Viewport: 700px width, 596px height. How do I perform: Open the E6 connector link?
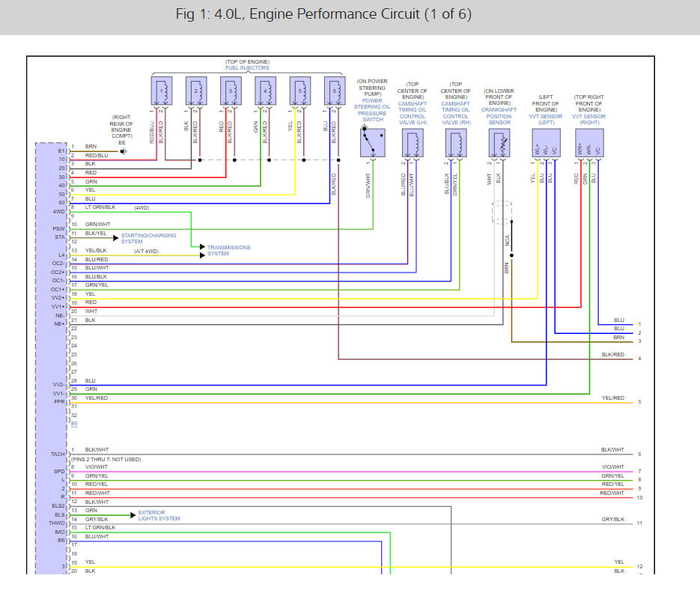(x=74, y=424)
